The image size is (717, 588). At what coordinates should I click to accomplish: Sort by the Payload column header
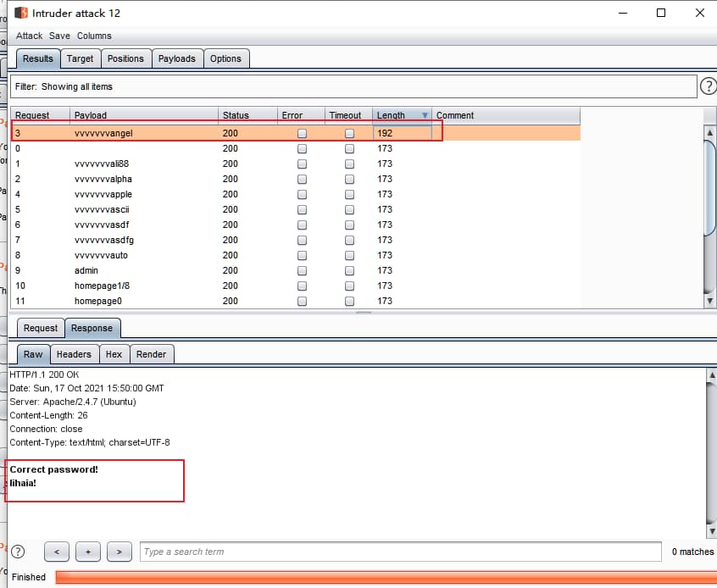coord(144,115)
